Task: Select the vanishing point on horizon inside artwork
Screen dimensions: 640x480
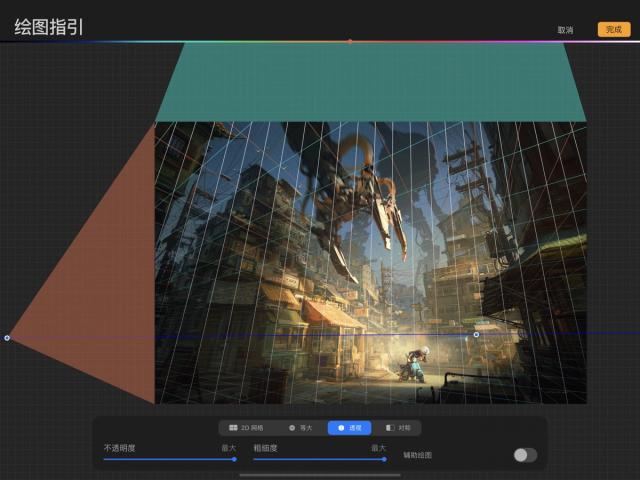Action: [476, 335]
